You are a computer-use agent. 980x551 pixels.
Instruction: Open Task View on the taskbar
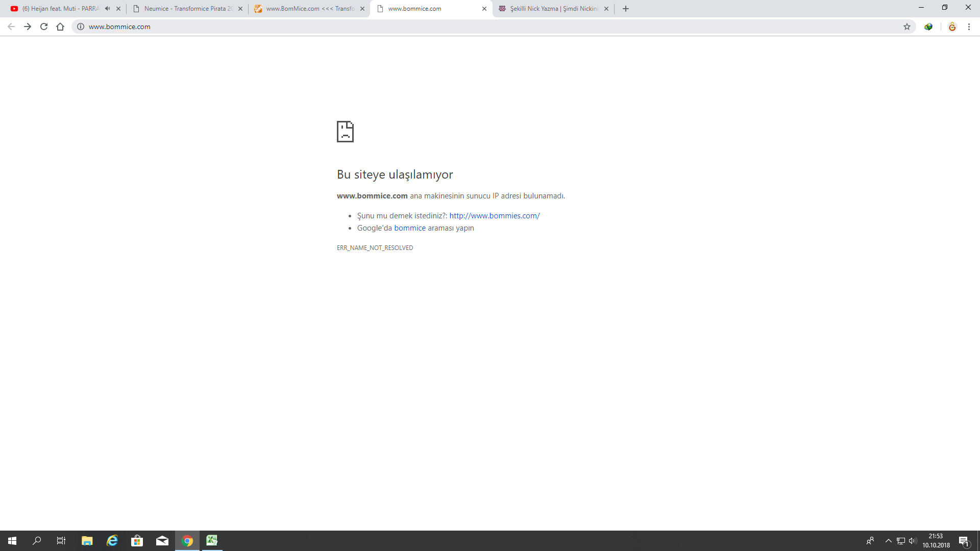(x=61, y=541)
